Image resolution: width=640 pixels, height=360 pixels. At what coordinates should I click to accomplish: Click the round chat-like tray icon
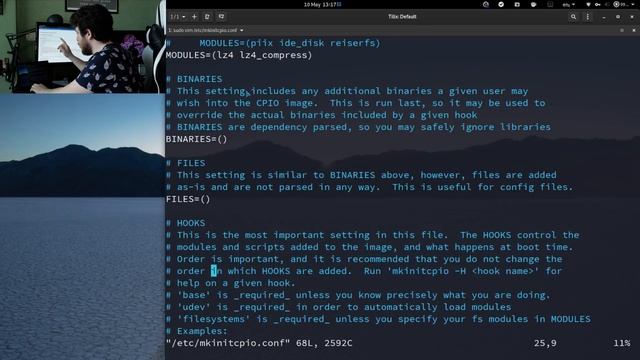(x=533, y=4)
